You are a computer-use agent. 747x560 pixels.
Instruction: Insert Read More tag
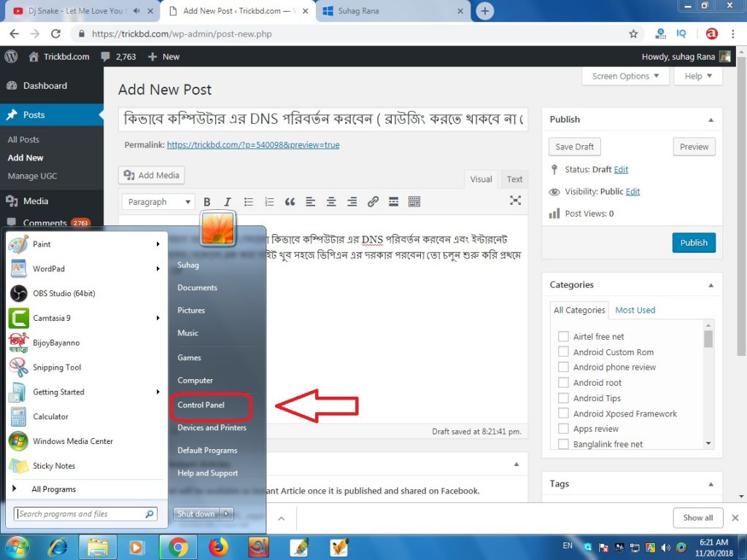click(x=393, y=202)
